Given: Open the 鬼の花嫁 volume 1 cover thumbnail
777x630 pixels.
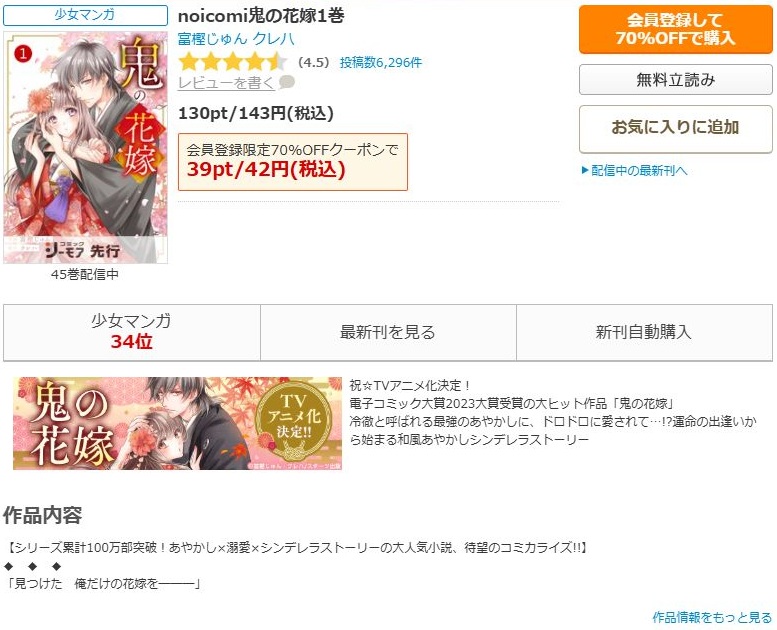Looking at the screenshot, I should 85,147.
